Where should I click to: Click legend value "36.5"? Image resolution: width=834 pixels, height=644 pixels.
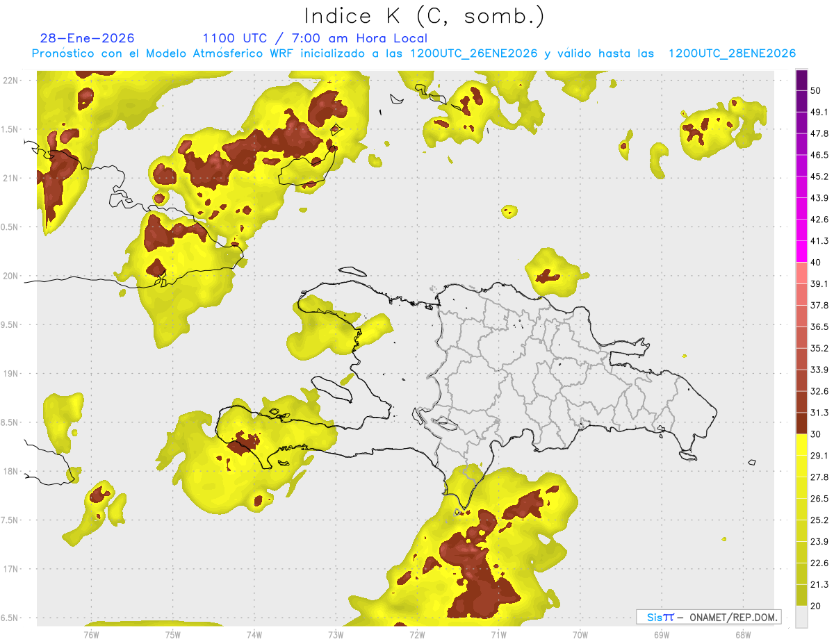819,327
